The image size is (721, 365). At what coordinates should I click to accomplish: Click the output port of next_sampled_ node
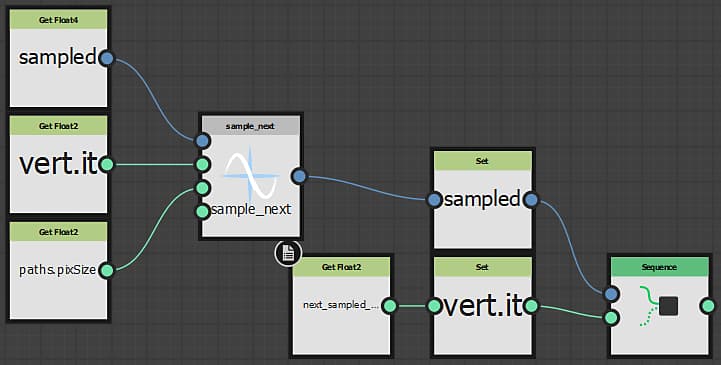point(389,305)
